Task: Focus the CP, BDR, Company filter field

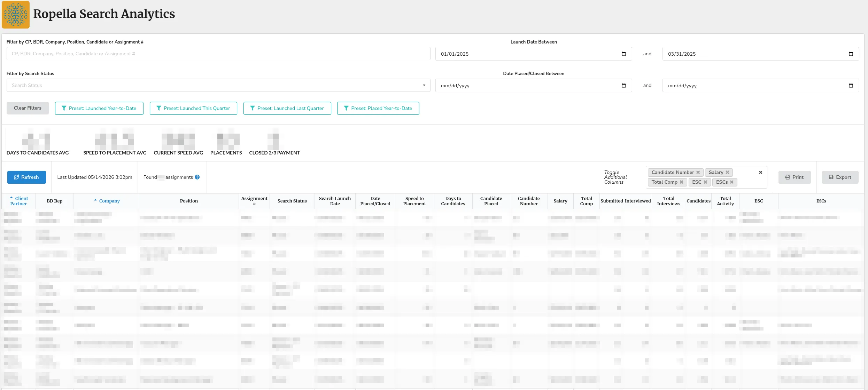Action: point(218,54)
